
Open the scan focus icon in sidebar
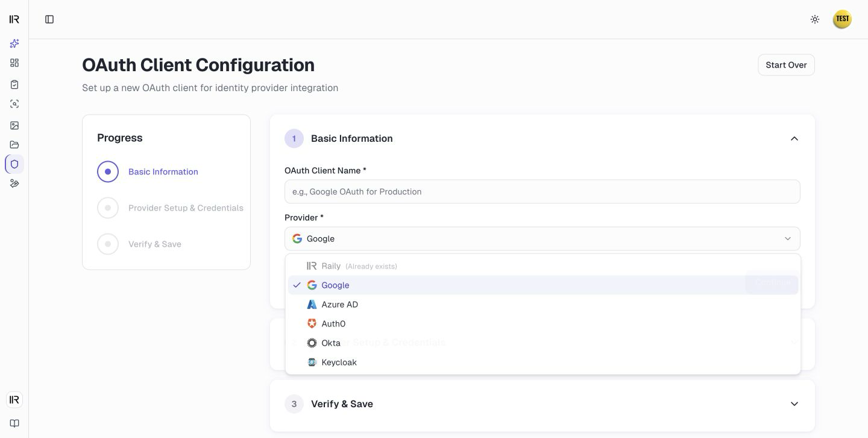(14, 104)
